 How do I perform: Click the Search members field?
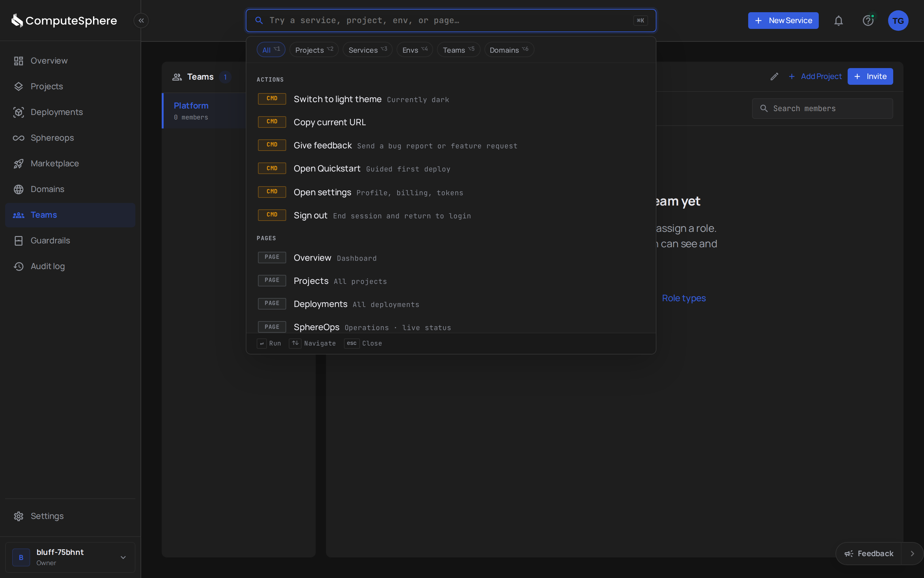(x=822, y=109)
